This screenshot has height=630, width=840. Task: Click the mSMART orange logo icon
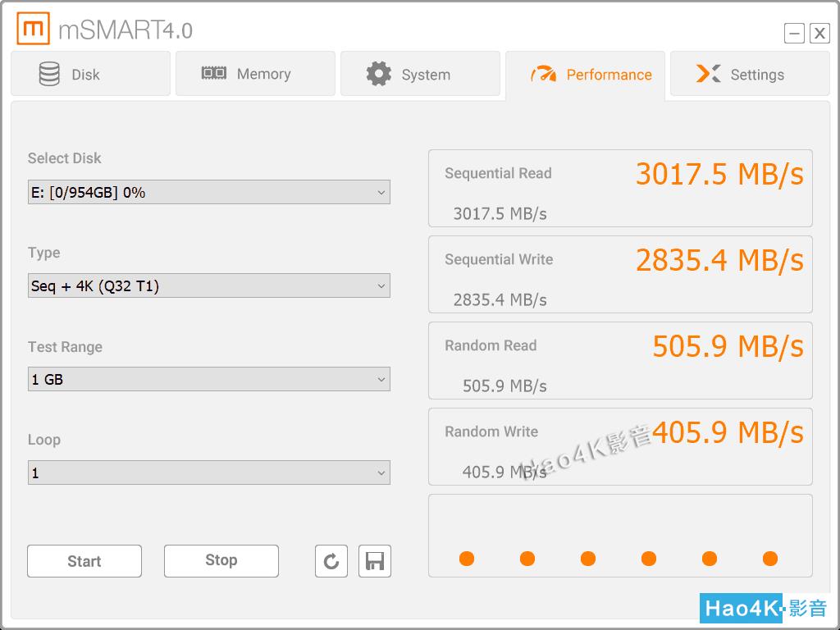33,29
